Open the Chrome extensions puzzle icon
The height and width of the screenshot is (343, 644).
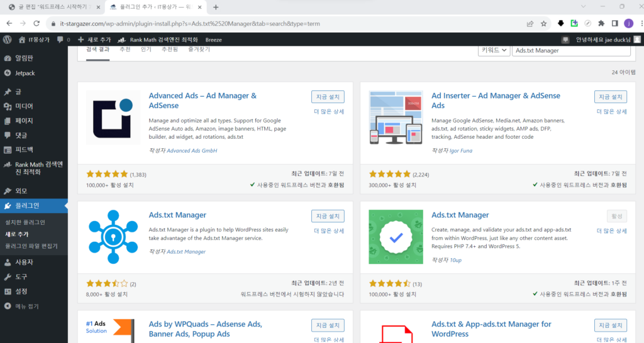pos(601,23)
